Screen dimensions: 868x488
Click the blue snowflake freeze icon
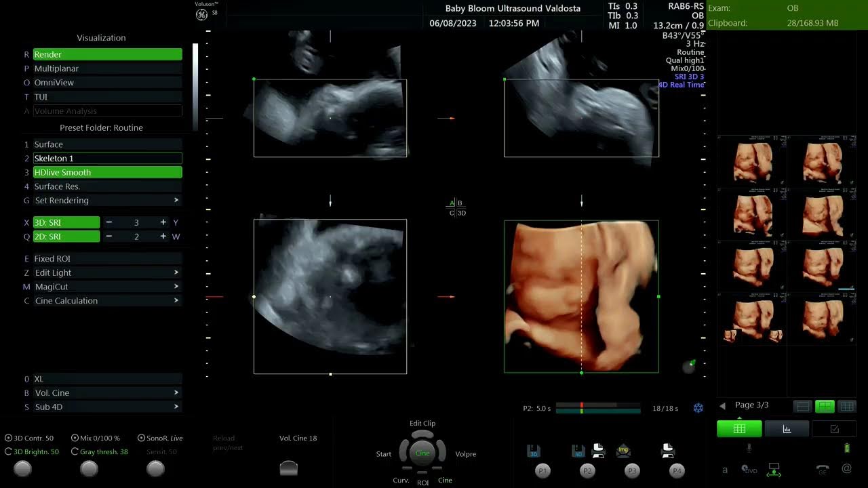click(698, 408)
